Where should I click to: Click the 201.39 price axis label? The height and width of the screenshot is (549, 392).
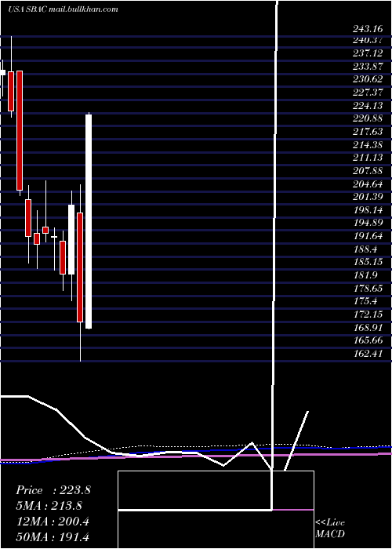coord(368,196)
